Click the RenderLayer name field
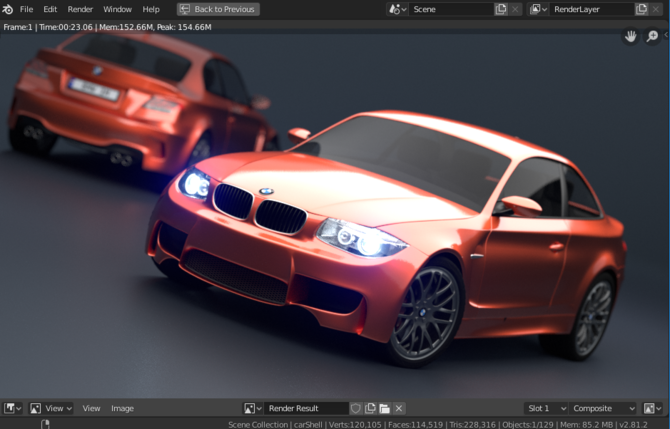Image resolution: width=670 pixels, height=429 pixels. (x=592, y=9)
